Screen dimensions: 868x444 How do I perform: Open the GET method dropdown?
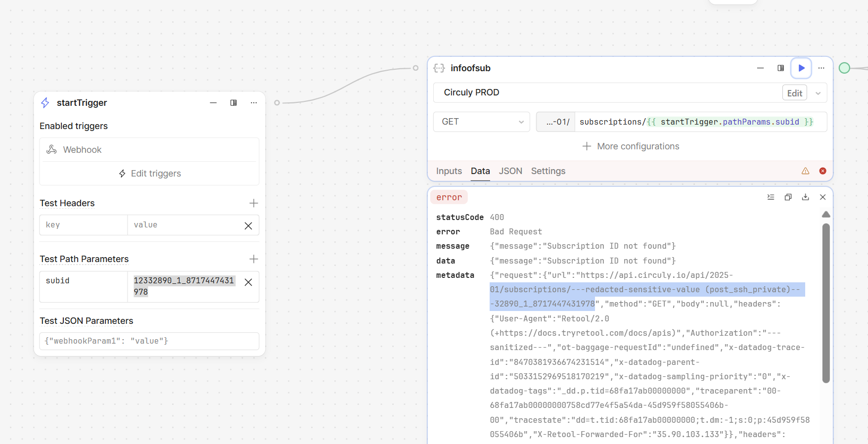coord(481,122)
